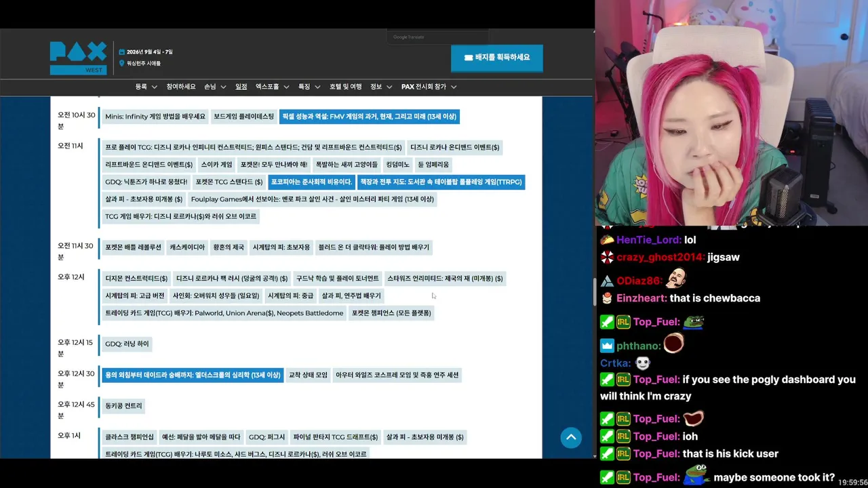This screenshot has height=488, width=868.
Task: Select the 스이카 게임 event
Action: click(x=216, y=165)
